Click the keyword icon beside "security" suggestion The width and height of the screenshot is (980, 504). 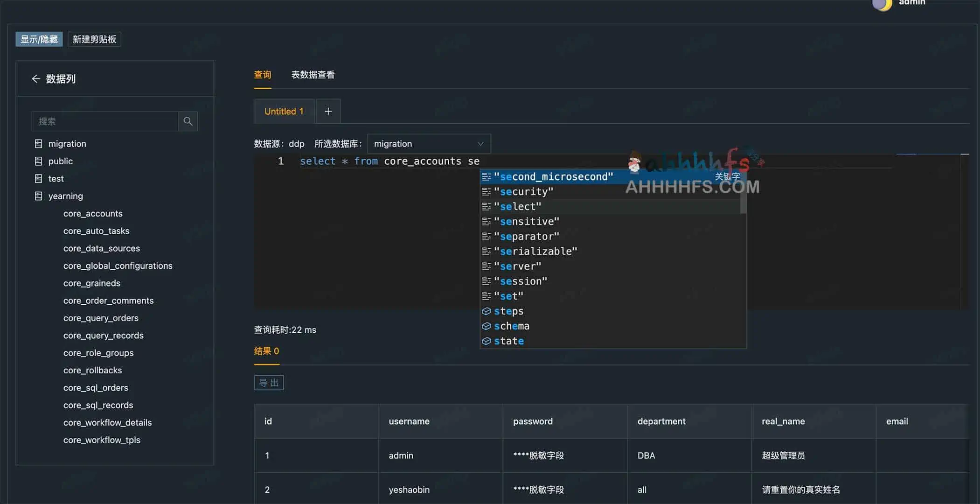click(x=487, y=191)
